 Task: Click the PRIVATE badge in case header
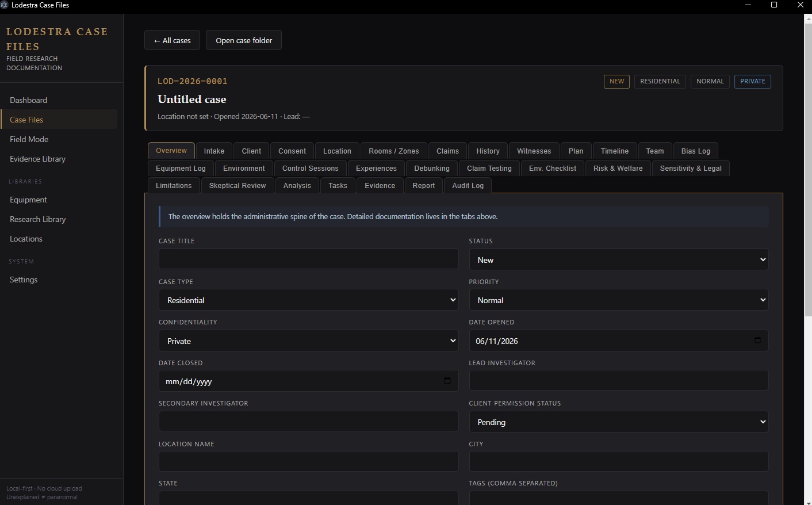753,81
